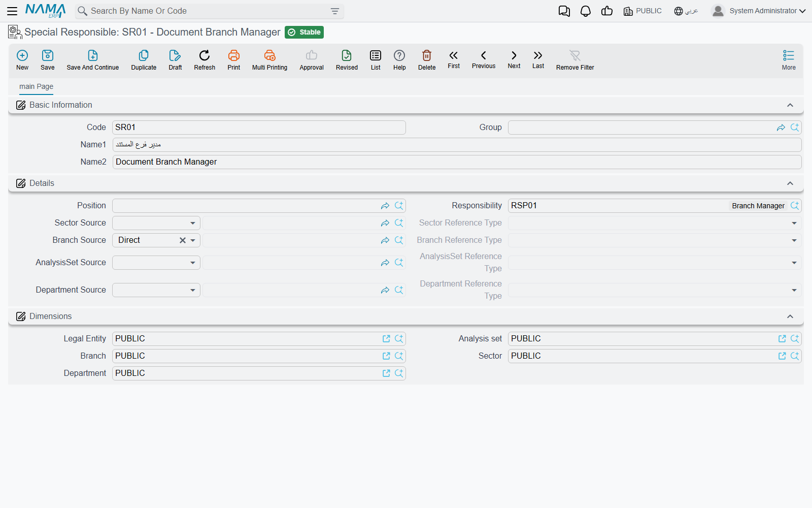
Task: Duplicate this special responsible record
Action: coord(144,60)
